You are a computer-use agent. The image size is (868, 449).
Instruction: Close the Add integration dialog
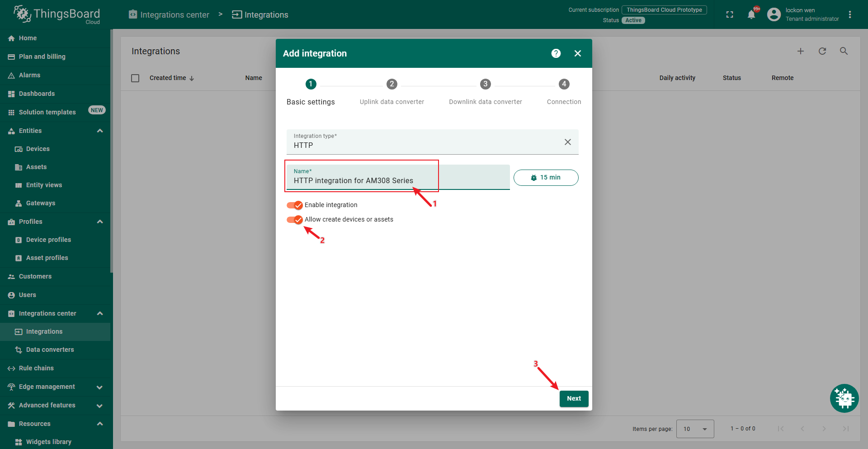click(578, 53)
